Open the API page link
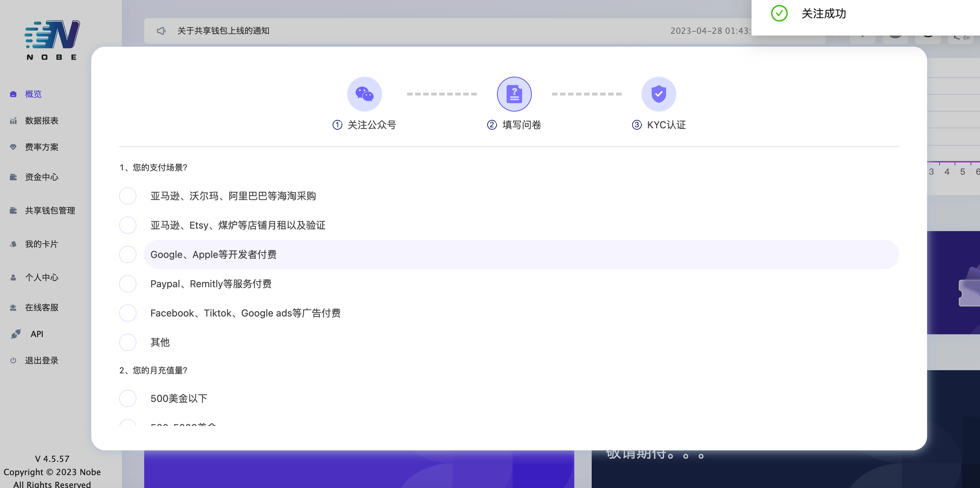Screen dimensions: 980x488 pyautogui.click(x=37, y=334)
